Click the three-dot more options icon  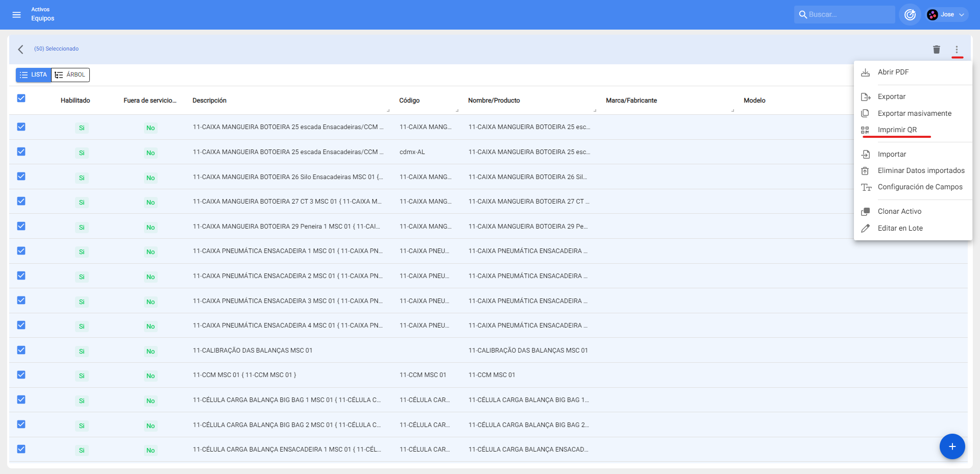point(957,49)
